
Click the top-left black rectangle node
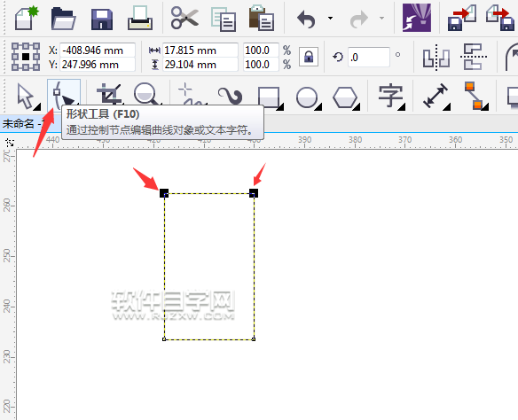click(x=164, y=193)
